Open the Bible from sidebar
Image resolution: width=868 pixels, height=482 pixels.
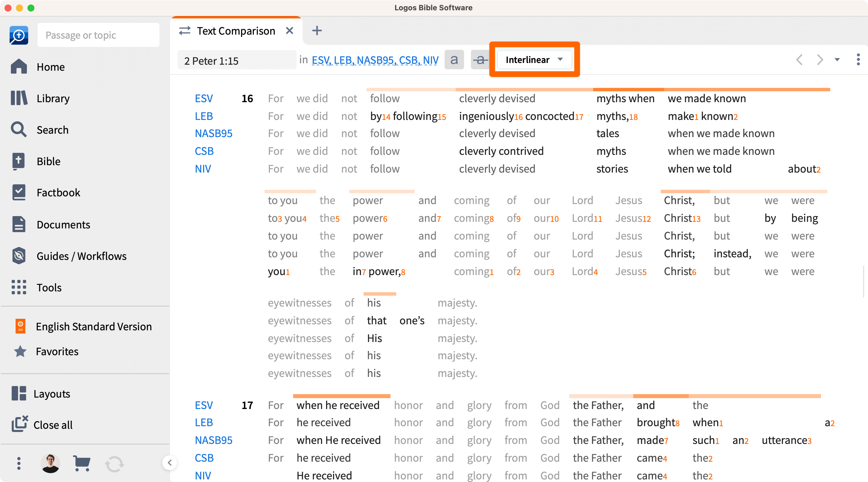(x=35, y=161)
